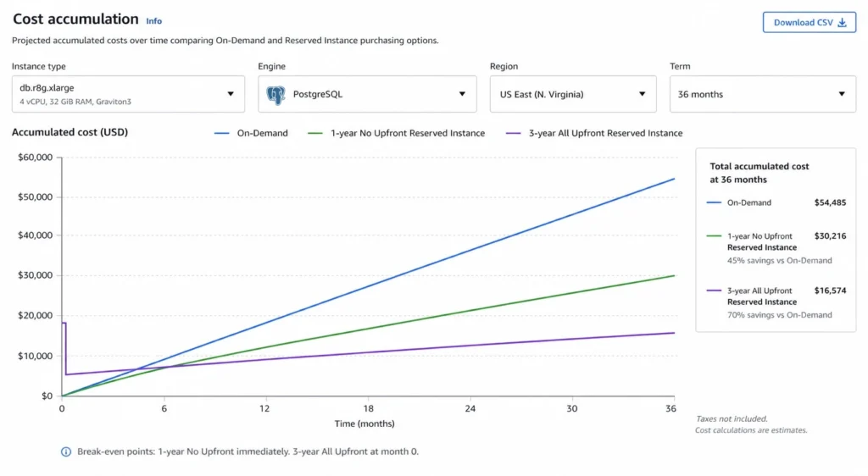Click the Break-even points note text
The height and width of the screenshot is (476, 868).
[248, 451]
